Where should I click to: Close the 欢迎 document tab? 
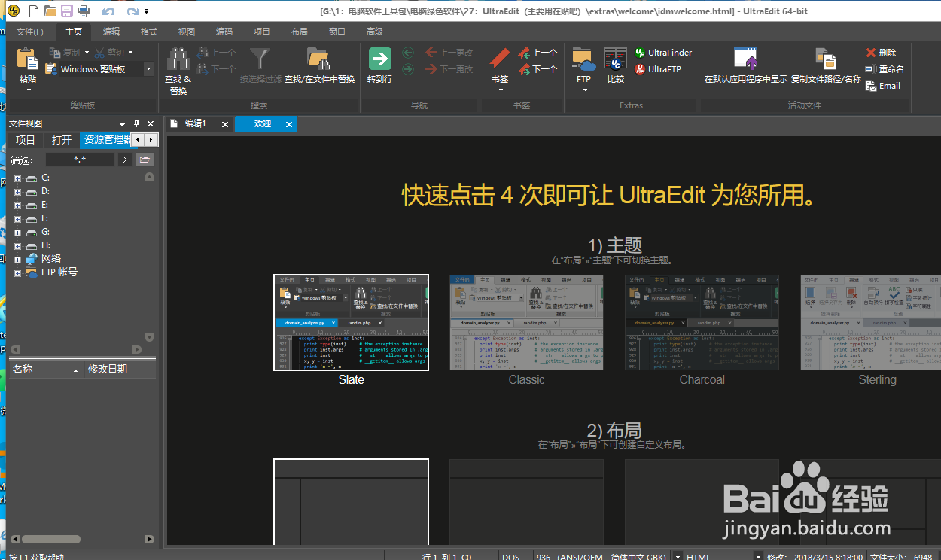pos(289,125)
